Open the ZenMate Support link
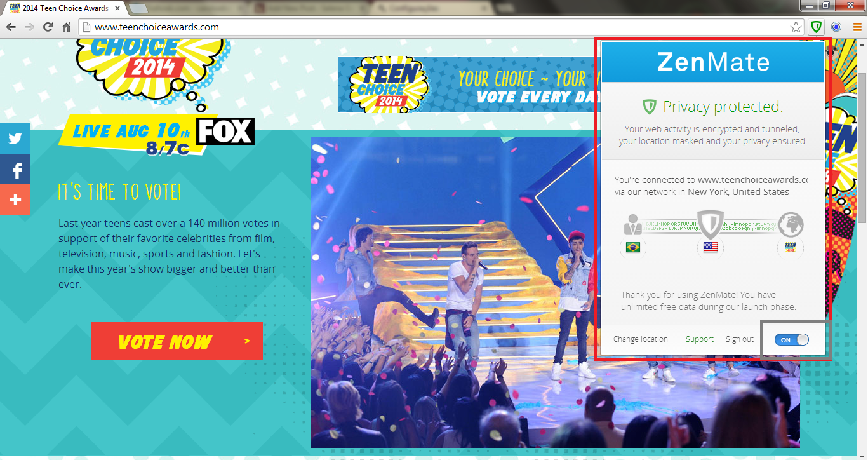The image size is (868, 460). coord(700,339)
